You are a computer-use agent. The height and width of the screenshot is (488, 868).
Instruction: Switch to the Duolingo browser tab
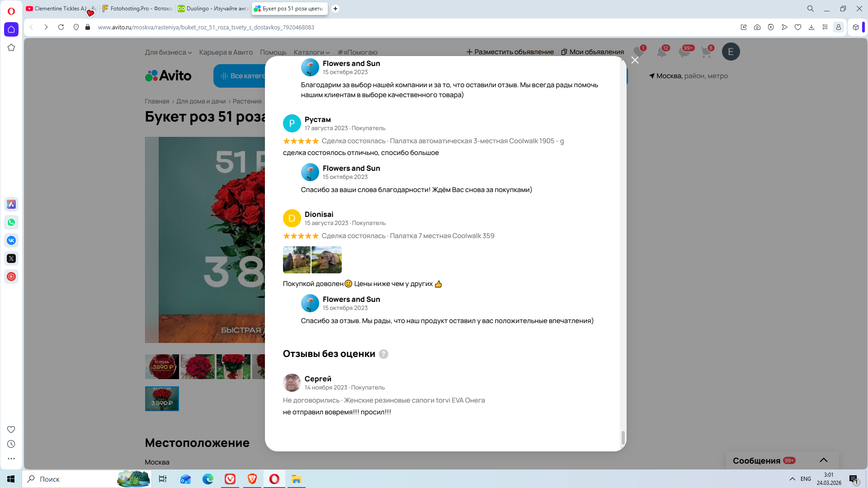212,9
